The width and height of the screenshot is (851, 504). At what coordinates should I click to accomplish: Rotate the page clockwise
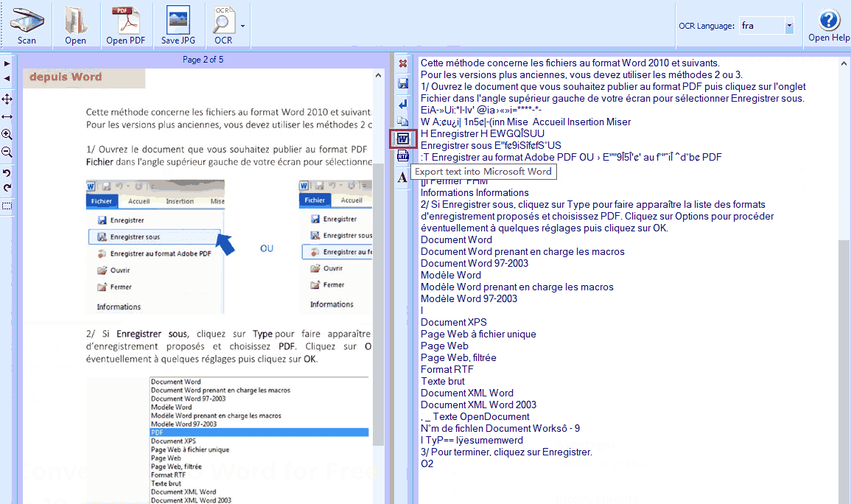tap(7, 188)
